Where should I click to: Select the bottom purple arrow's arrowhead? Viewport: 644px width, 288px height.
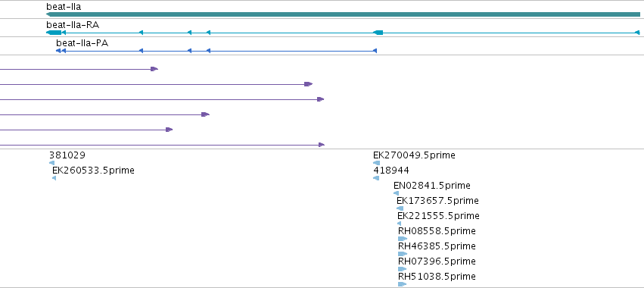click(x=322, y=145)
